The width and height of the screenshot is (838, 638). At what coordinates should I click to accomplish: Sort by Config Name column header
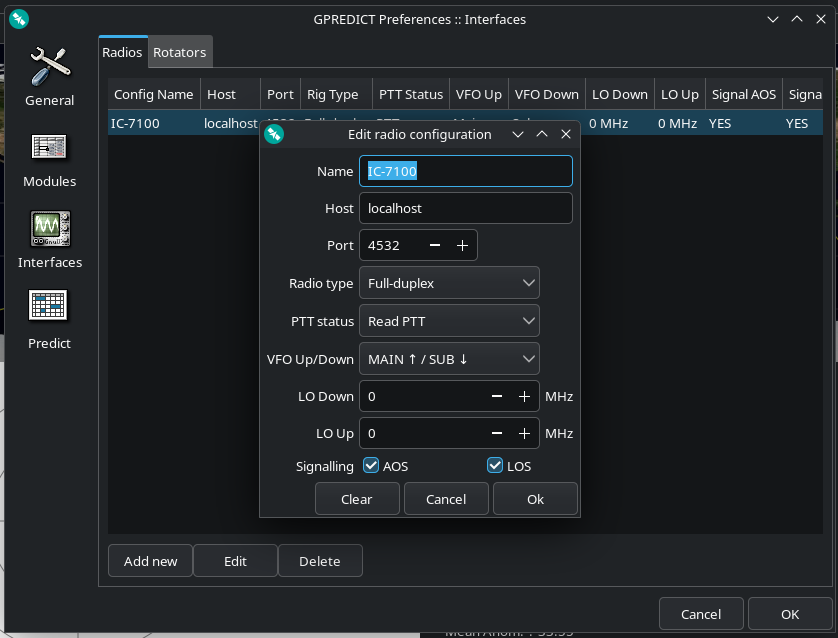click(x=154, y=94)
